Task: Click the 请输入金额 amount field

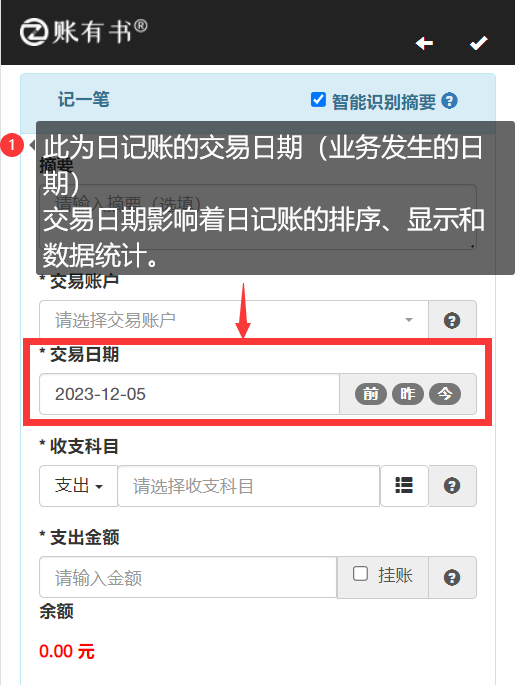Action: (x=188, y=578)
